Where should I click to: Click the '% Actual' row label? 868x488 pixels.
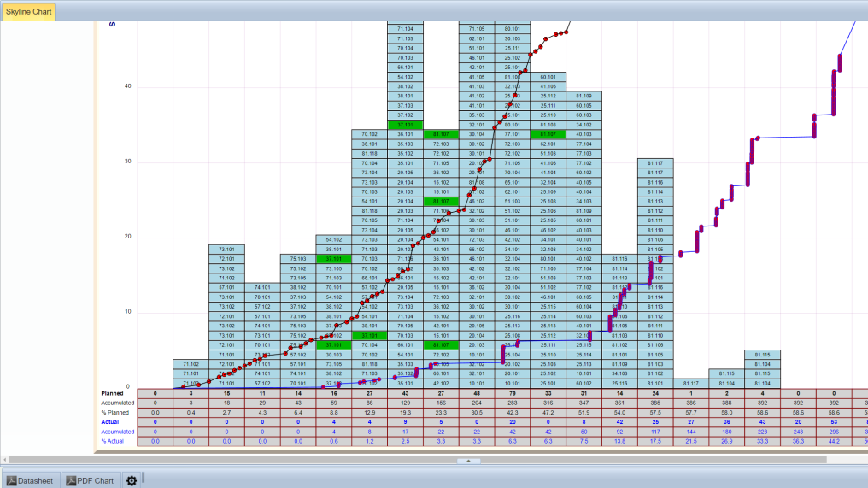pos(113,442)
